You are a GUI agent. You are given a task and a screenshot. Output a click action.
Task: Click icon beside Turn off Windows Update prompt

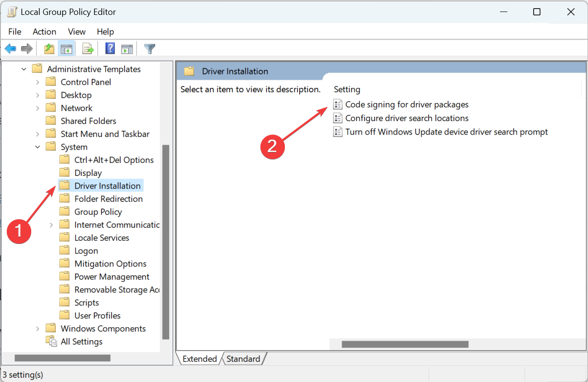coord(338,132)
